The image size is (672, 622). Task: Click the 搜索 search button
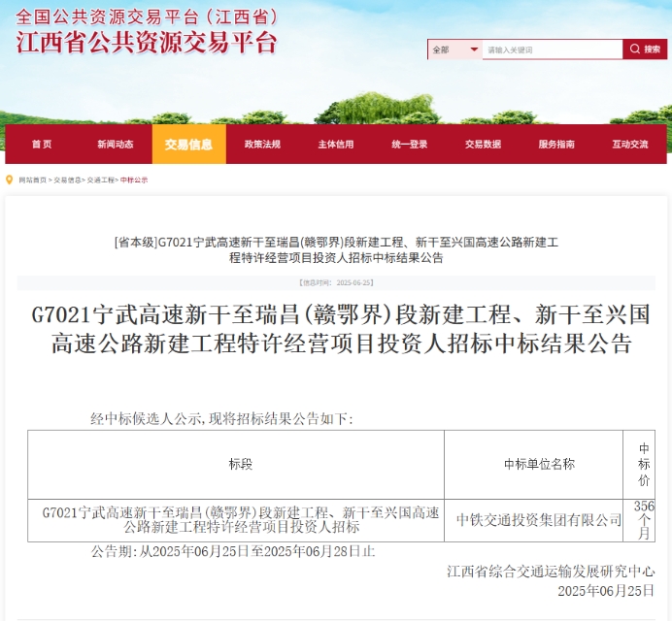645,49
